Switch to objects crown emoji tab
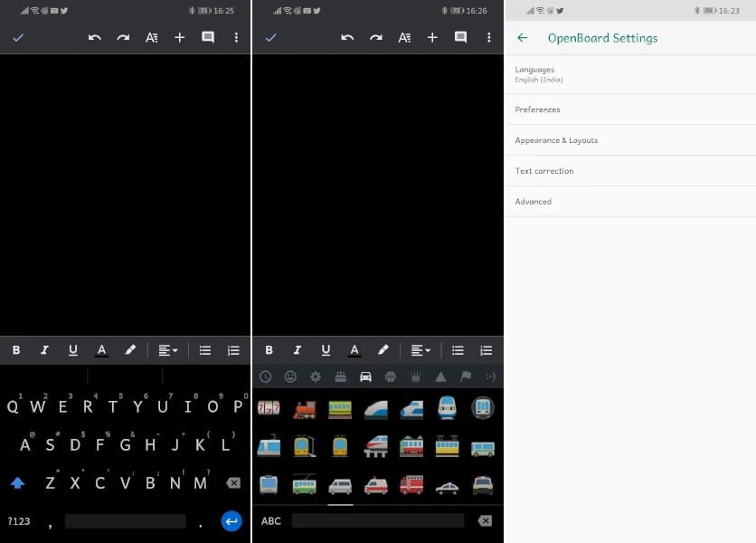Screen dimensions: 756x543 click(416, 376)
